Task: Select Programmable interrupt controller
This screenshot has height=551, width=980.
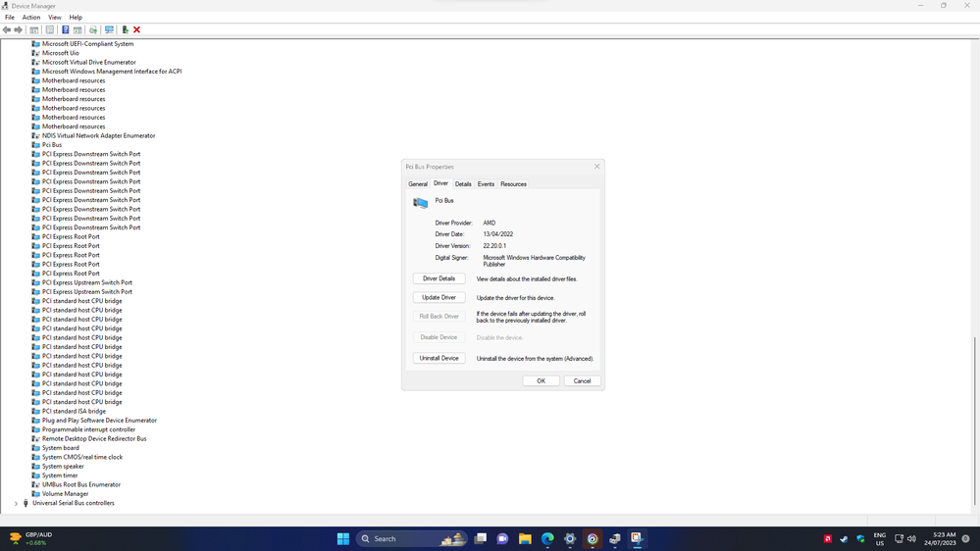Action: [x=88, y=429]
